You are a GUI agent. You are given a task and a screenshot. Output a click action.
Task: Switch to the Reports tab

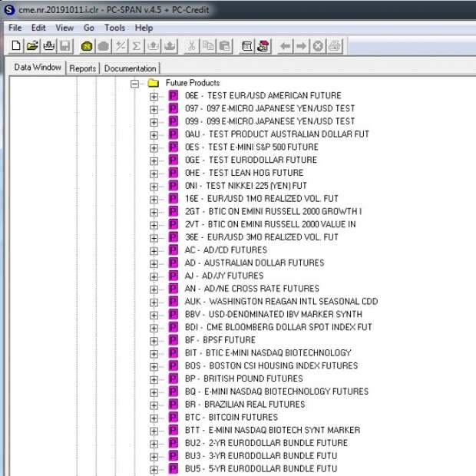pos(83,68)
